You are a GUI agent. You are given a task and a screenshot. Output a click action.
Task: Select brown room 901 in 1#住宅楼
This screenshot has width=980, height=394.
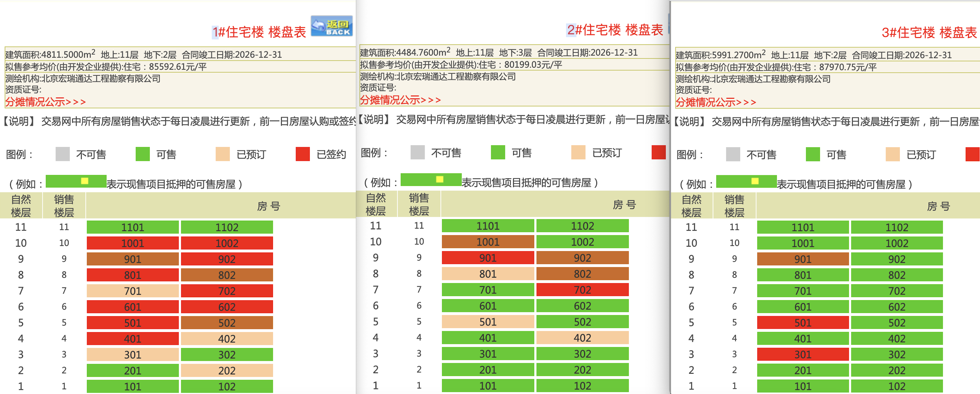click(x=132, y=259)
